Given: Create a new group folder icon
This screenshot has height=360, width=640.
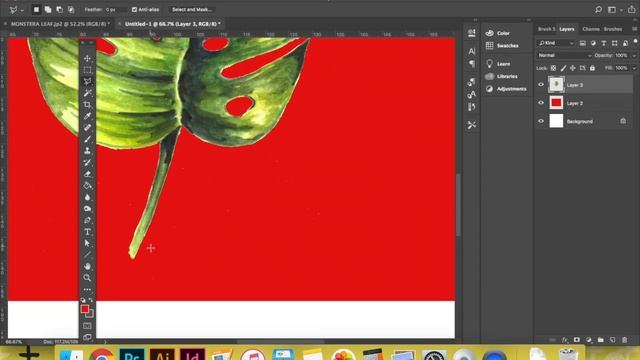Looking at the screenshot, I should [600, 340].
